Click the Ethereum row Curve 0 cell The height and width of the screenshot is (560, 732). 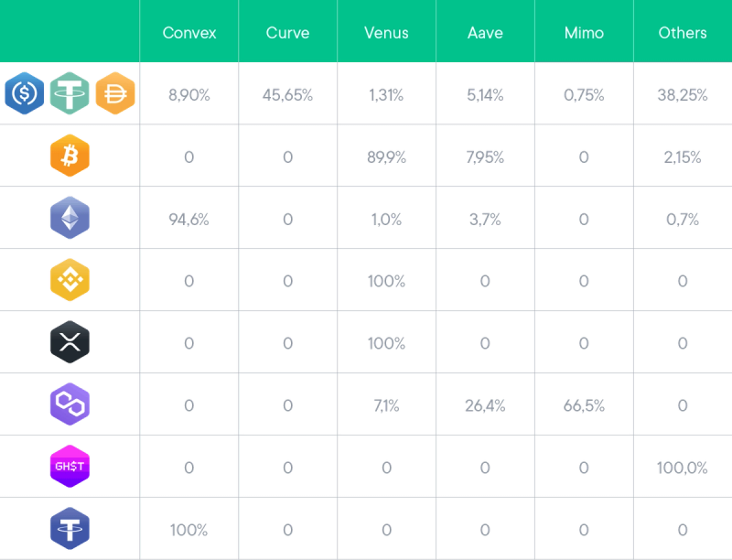[x=287, y=220]
